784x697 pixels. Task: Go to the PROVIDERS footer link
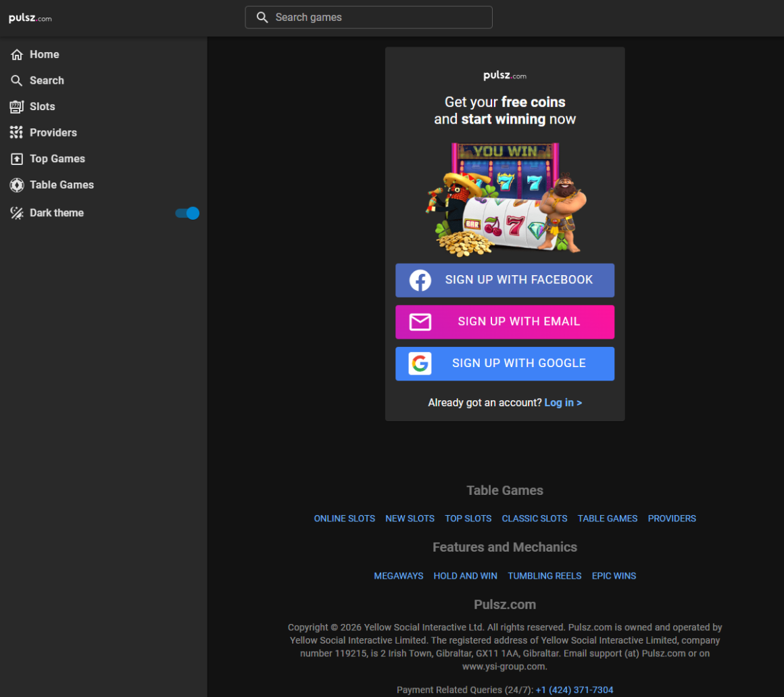pyautogui.click(x=672, y=519)
